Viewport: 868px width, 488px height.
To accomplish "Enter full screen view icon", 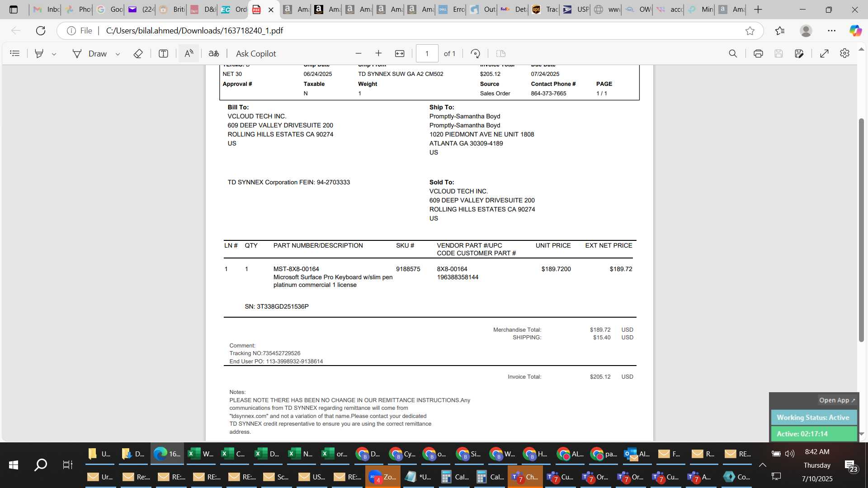I will 825,53.
